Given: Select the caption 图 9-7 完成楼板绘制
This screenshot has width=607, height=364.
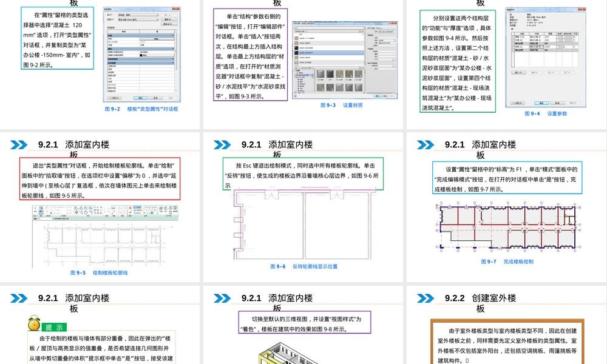Looking at the screenshot, I should [x=507, y=262].
